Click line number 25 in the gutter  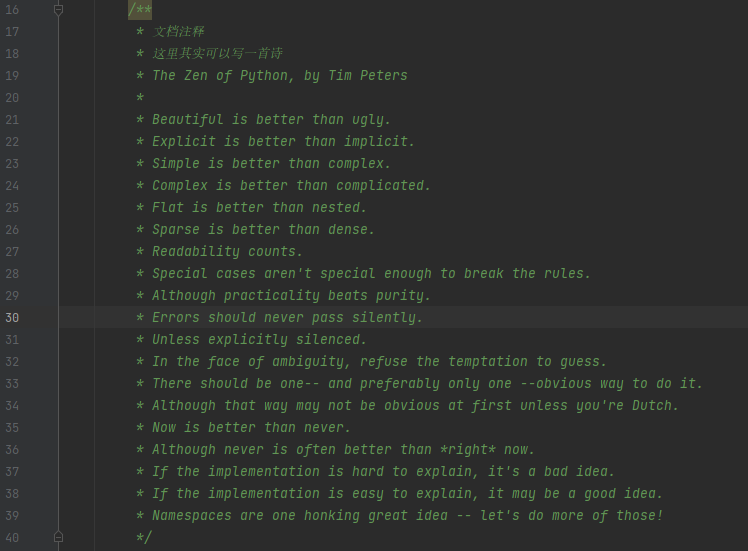pos(12,208)
